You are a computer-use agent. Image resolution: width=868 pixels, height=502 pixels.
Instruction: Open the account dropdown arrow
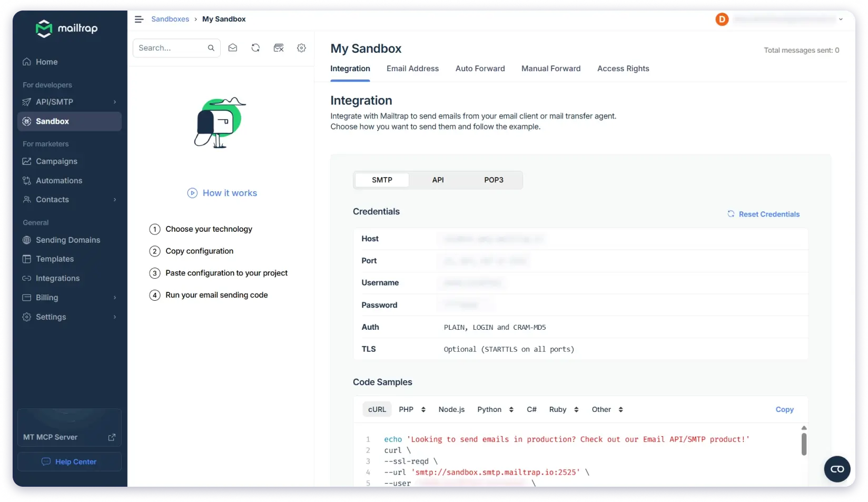(x=841, y=19)
